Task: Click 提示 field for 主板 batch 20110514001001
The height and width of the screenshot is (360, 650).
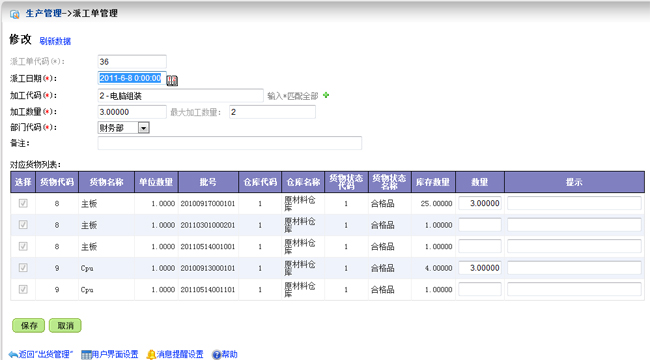Action: pyautogui.click(x=574, y=246)
